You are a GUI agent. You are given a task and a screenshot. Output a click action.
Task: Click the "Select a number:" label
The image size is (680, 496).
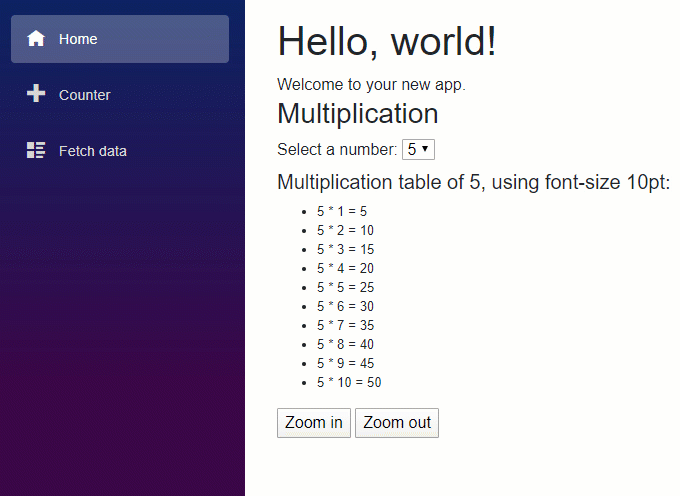pyautogui.click(x=337, y=150)
